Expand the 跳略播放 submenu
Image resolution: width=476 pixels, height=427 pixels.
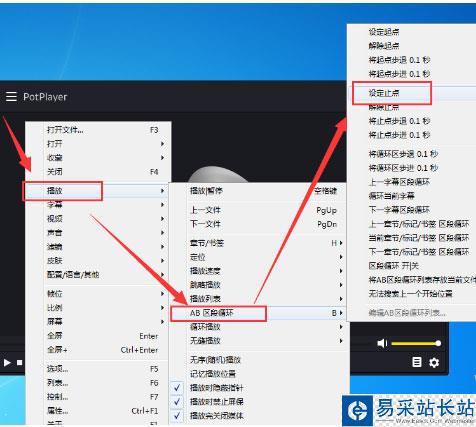(258, 285)
